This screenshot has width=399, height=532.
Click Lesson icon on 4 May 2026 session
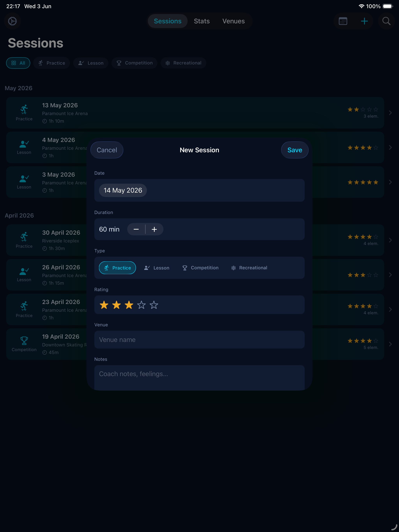click(24, 144)
